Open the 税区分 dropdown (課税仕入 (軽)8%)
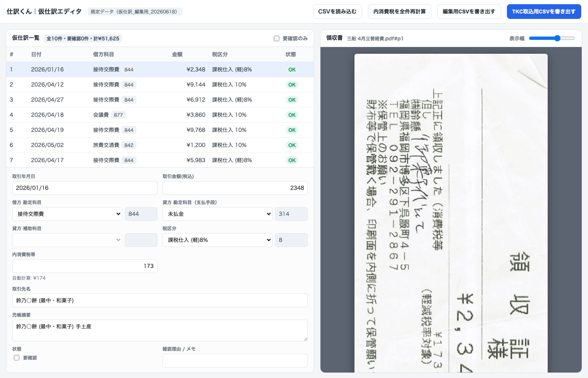The width and height of the screenshot is (588, 378). pos(218,240)
